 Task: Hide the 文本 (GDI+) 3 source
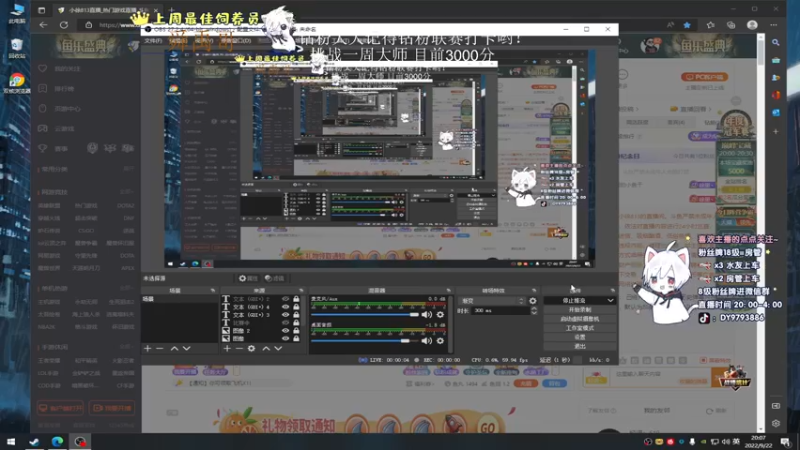pos(285,315)
